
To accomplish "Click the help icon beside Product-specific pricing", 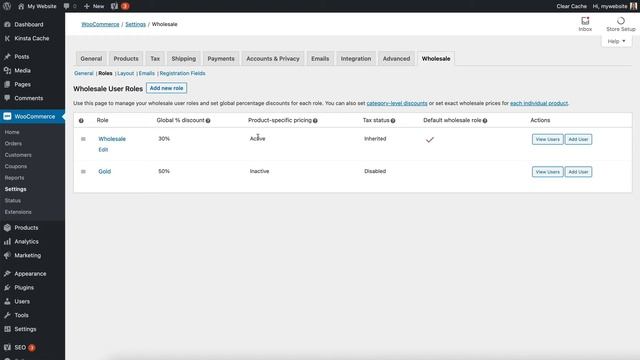I will click(x=315, y=121).
